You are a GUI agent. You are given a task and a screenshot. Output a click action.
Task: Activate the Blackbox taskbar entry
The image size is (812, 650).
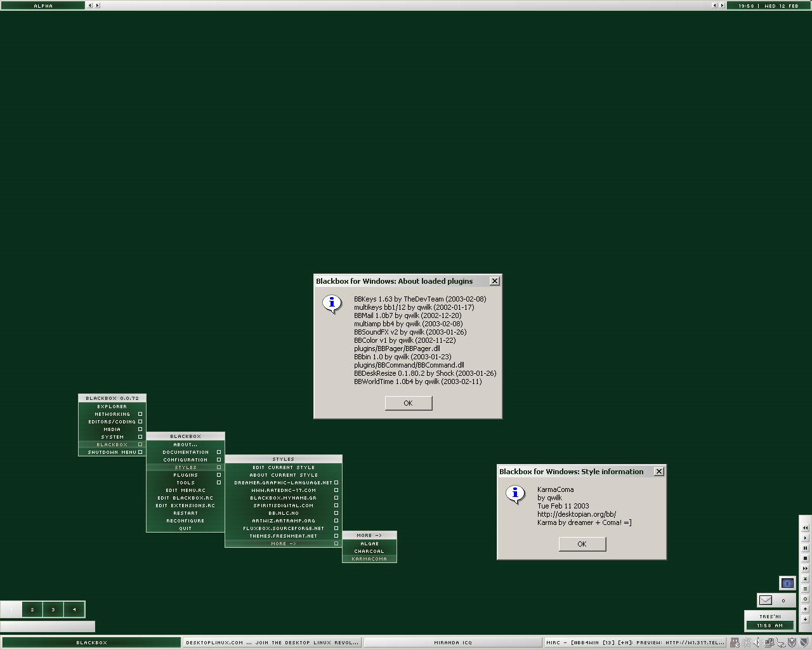[x=91, y=642]
